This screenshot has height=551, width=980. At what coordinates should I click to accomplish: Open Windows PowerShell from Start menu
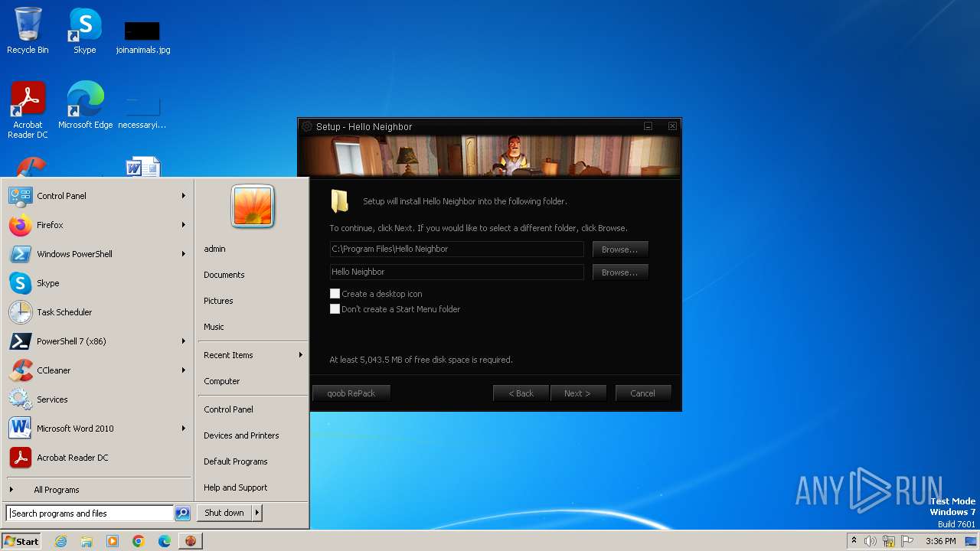tap(98, 254)
